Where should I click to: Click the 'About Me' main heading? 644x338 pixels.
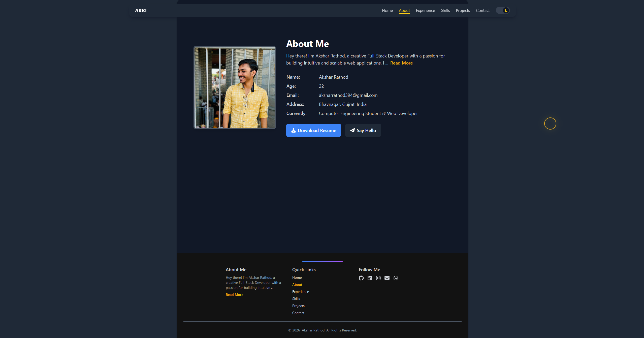pyautogui.click(x=307, y=44)
